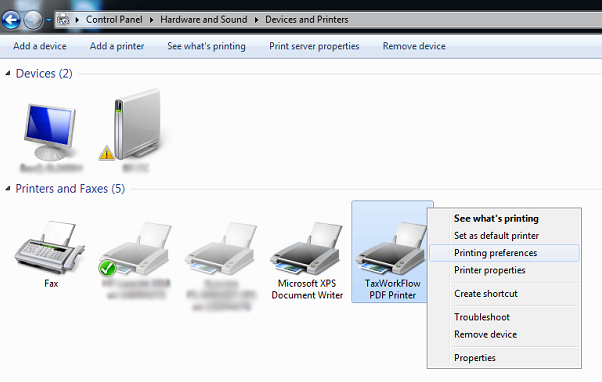Select the Fax device icon

[x=50, y=247]
